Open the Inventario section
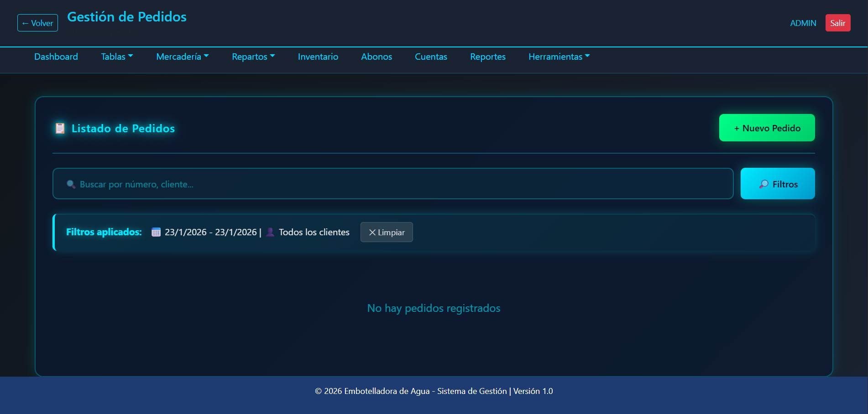Viewport: 868px width, 414px height. click(x=318, y=57)
